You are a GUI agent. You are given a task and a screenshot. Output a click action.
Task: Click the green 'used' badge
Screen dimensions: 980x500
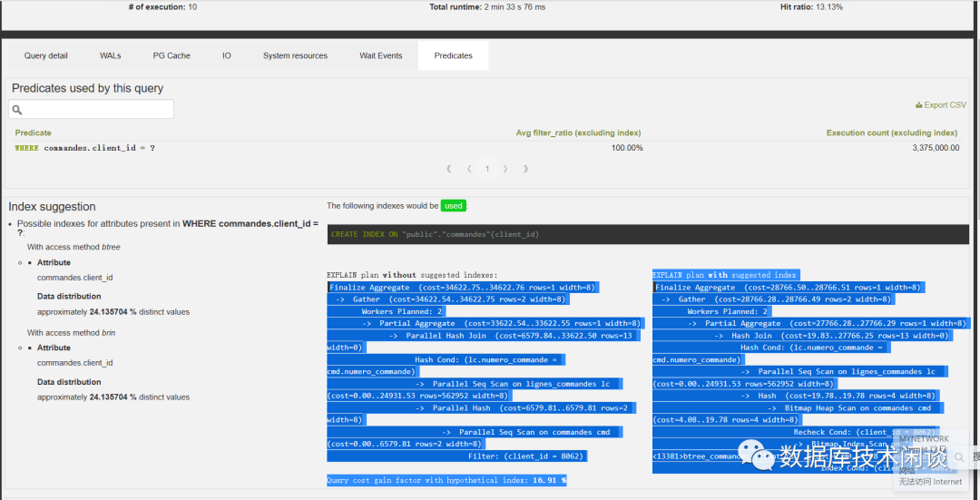click(x=453, y=206)
